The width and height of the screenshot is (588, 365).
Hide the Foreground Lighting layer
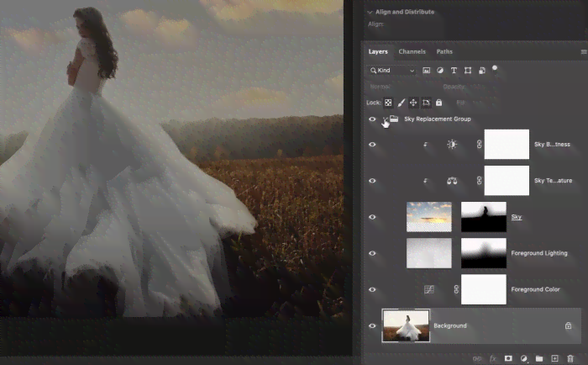[x=372, y=253]
